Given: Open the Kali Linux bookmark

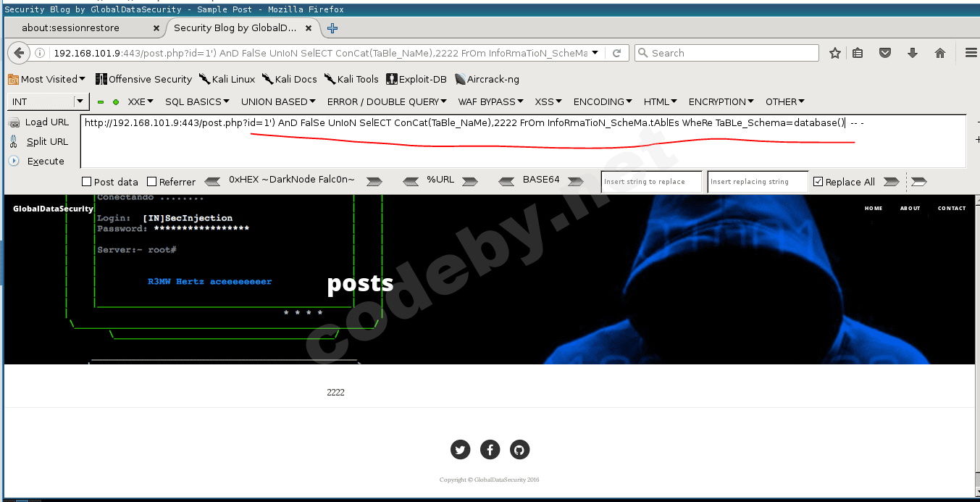Looking at the screenshot, I should pos(227,79).
